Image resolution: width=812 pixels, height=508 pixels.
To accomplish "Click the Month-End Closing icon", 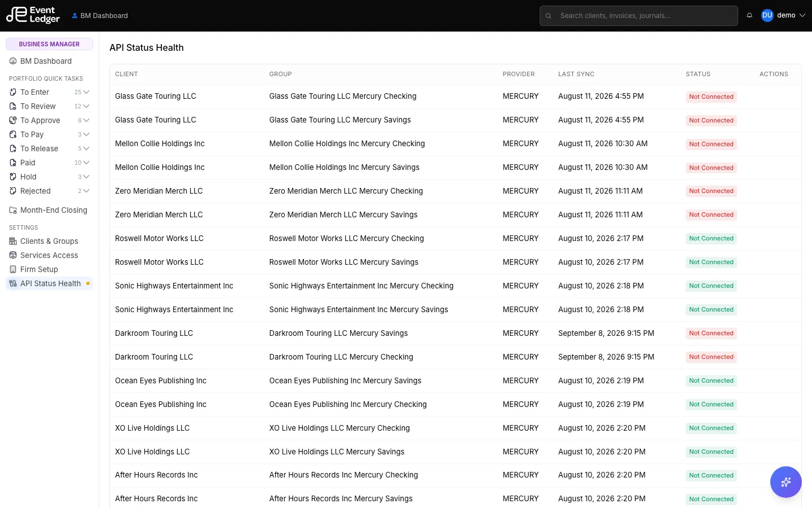I will [x=13, y=210].
